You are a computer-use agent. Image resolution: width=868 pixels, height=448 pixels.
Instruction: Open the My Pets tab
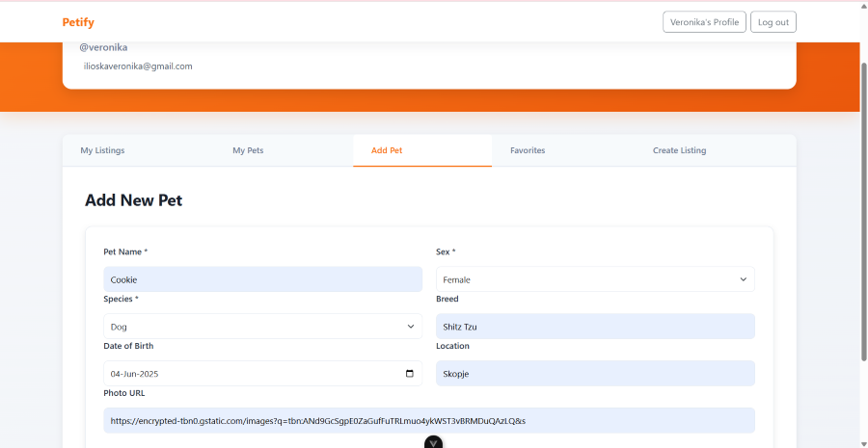tap(248, 150)
